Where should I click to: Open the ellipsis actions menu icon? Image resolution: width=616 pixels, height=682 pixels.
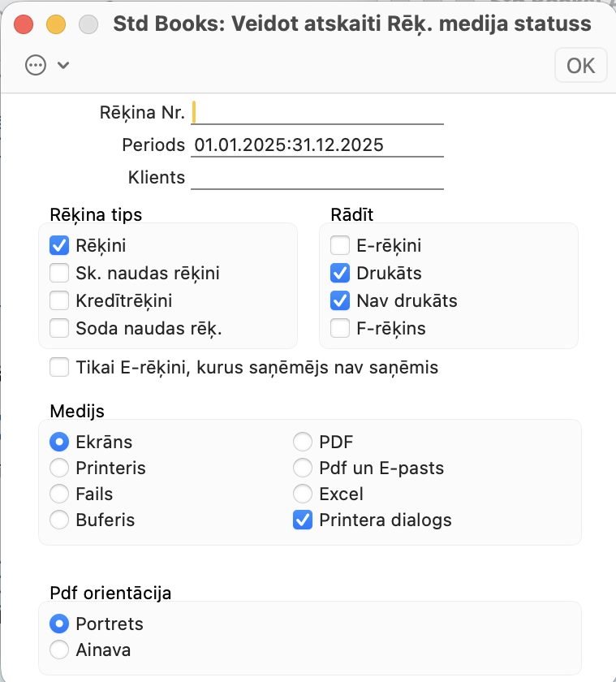pos(36,65)
